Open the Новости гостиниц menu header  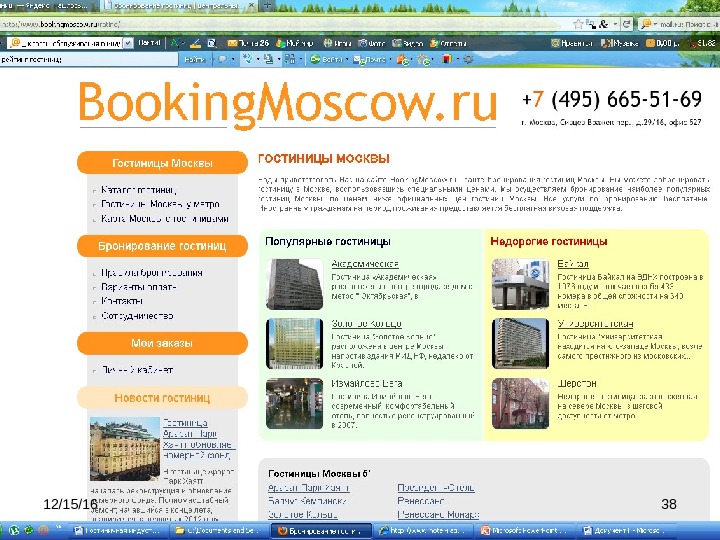162,398
